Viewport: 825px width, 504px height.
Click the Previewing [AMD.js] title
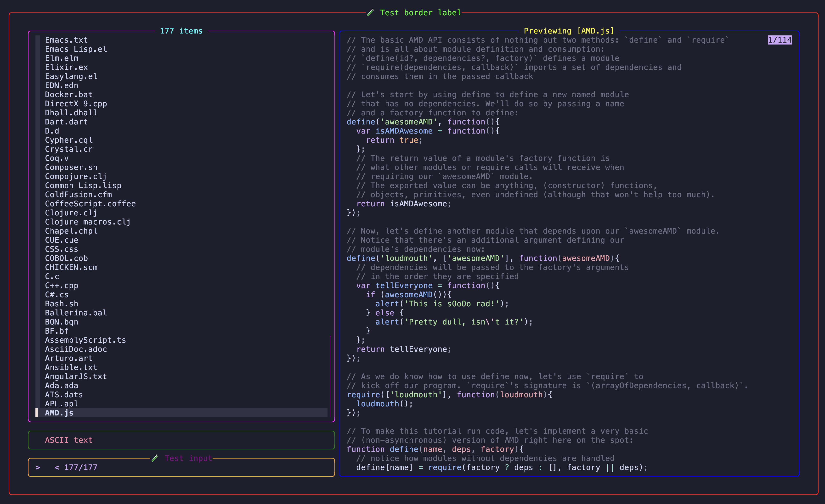point(569,31)
